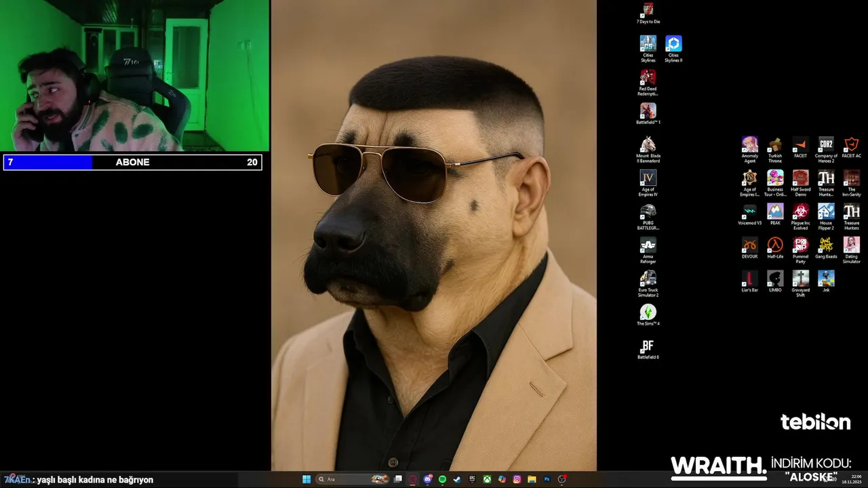
Task: Open Euro Truck Simulator 2 icon
Action: coord(648,283)
